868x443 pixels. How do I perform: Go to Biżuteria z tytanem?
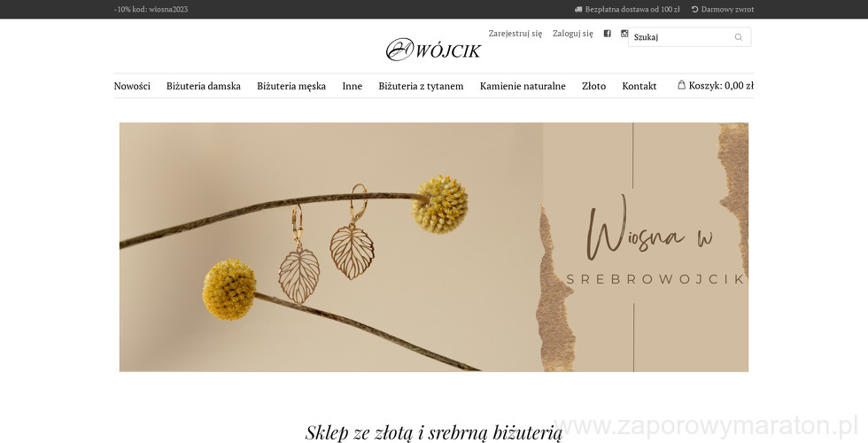[x=421, y=86]
